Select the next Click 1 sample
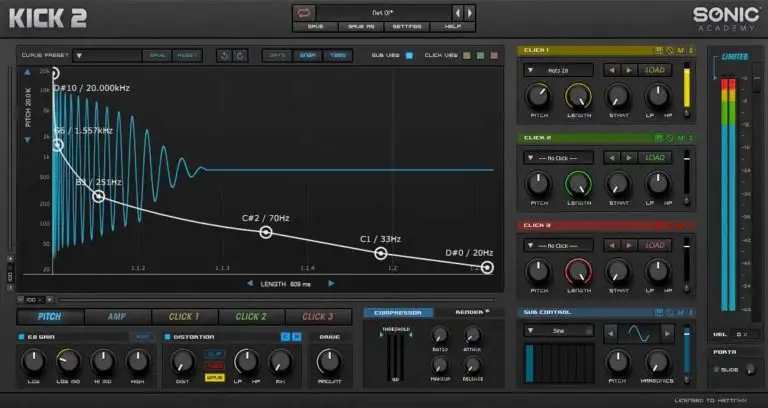The image size is (768, 408). point(629,70)
